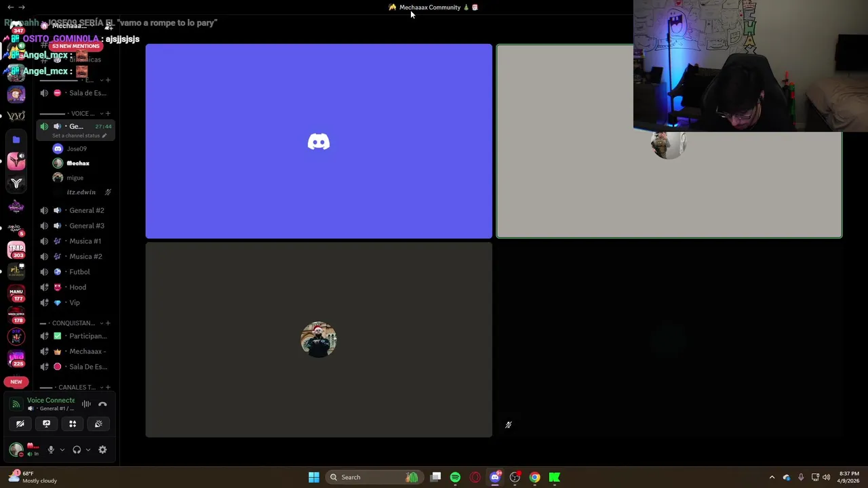
Task: Click user Mechax in voice list
Action: 78,163
